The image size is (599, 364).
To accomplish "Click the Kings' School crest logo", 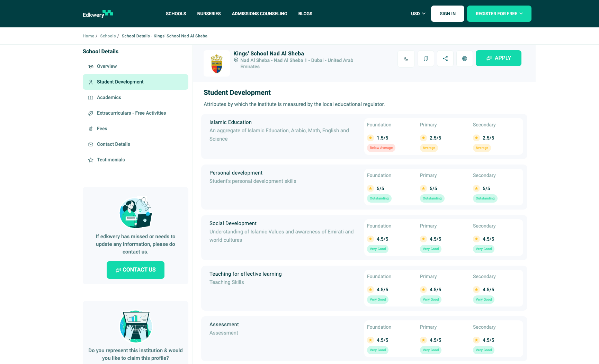I will click(217, 63).
